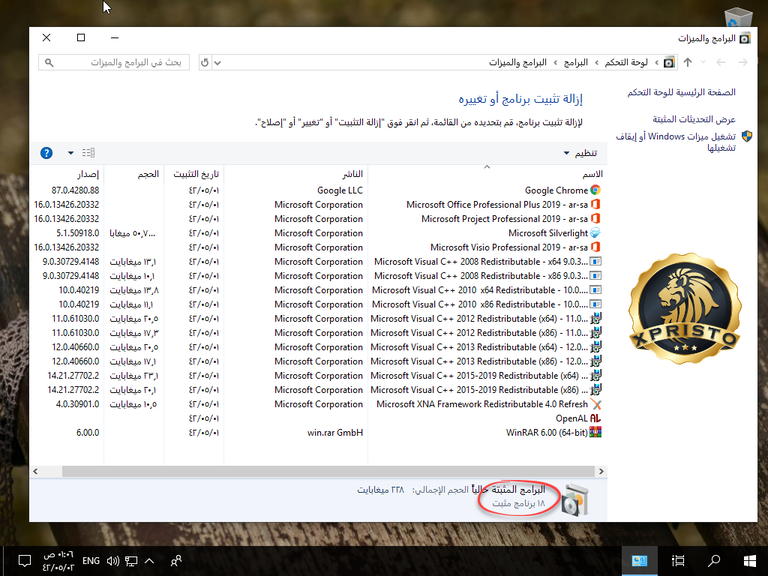Expand the address bar history dropdown
The height and width of the screenshot is (576, 768).
tap(217, 62)
